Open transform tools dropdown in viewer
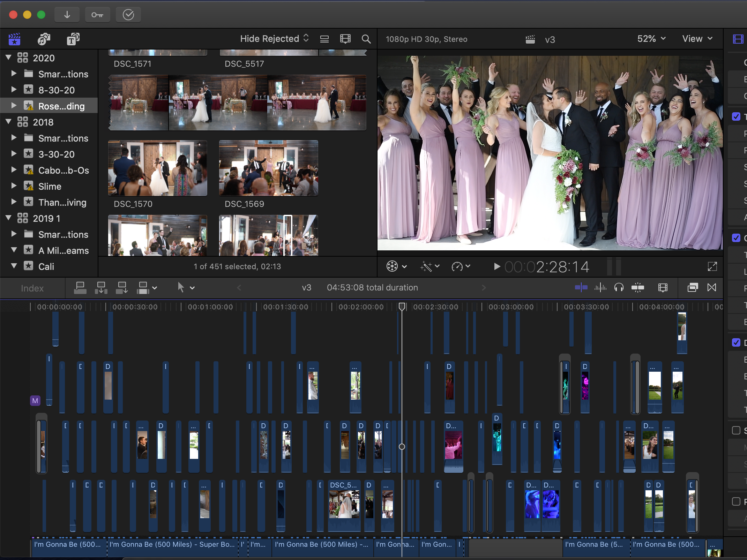This screenshot has height=560, width=747. [397, 267]
